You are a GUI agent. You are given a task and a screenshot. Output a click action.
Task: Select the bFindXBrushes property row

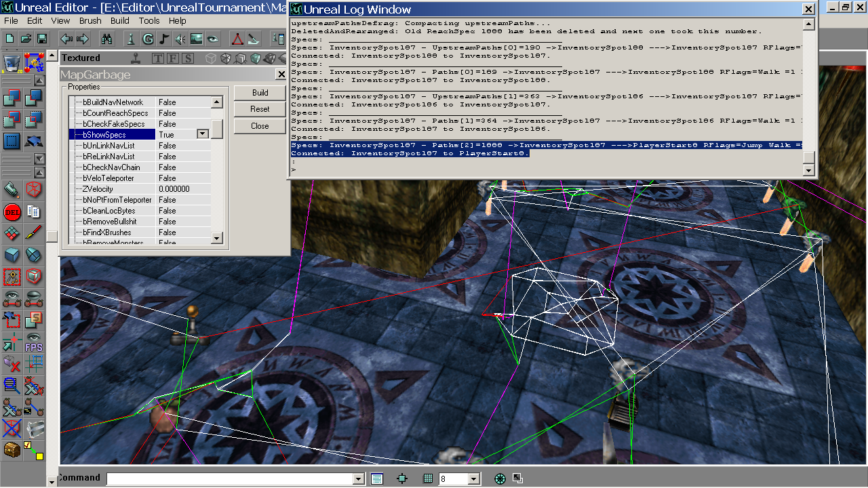pyautogui.click(x=140, y=232)
